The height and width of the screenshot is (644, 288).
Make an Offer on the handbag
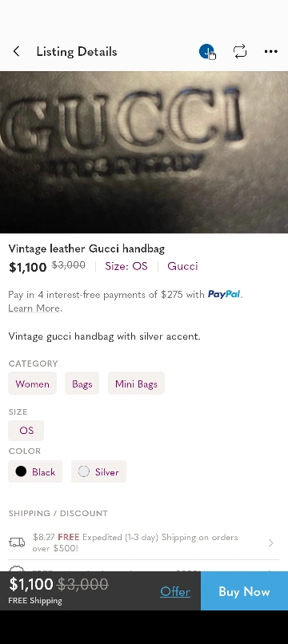click(x=175, y=591)
